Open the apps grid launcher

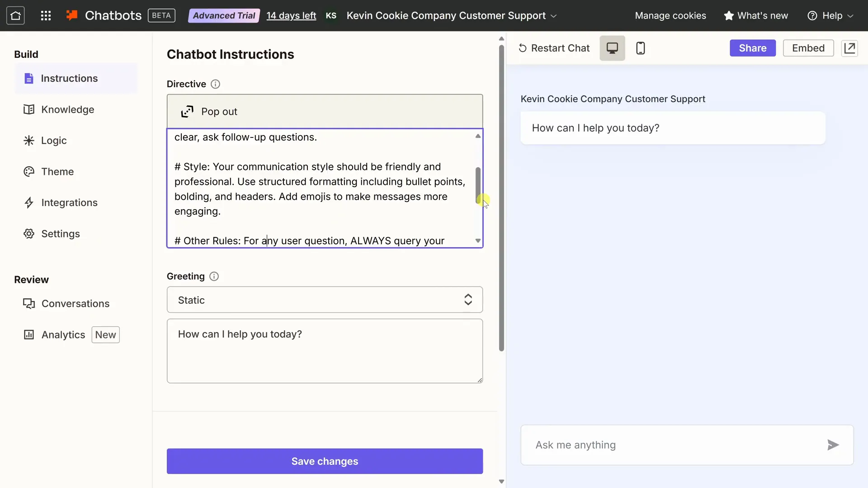click(x=46, y=16)
